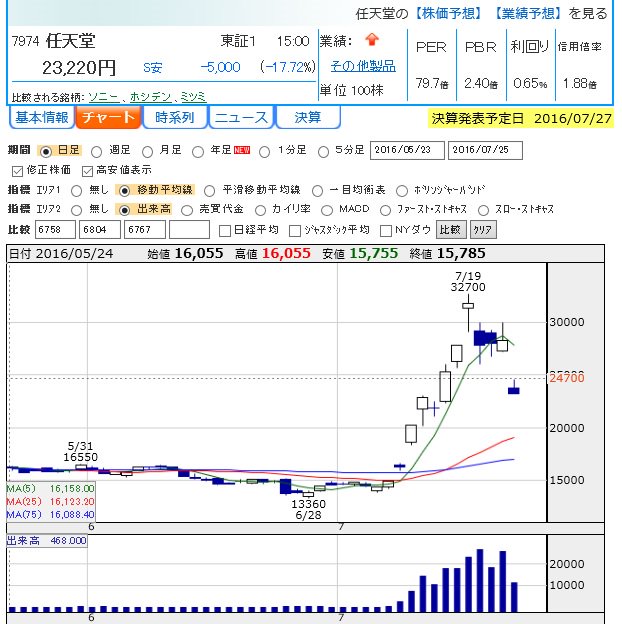Click comparison code field 6758

55,230
